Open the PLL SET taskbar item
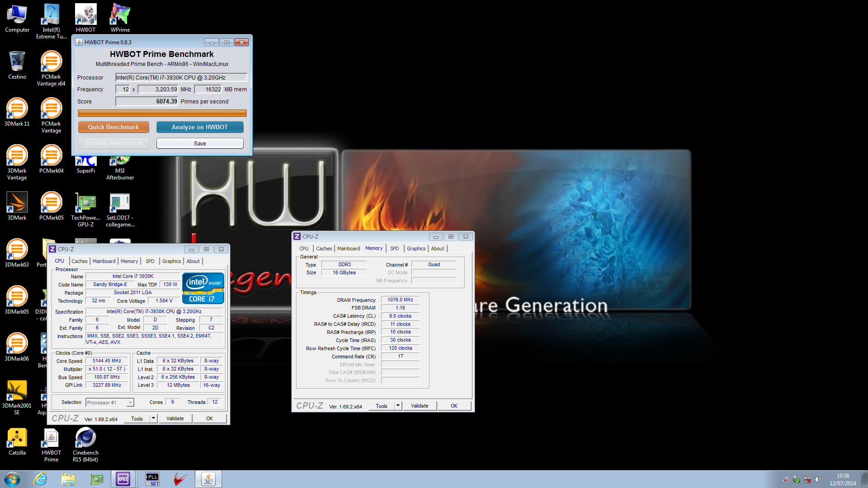This screenshot has height=488, width=868. [152, 479]
